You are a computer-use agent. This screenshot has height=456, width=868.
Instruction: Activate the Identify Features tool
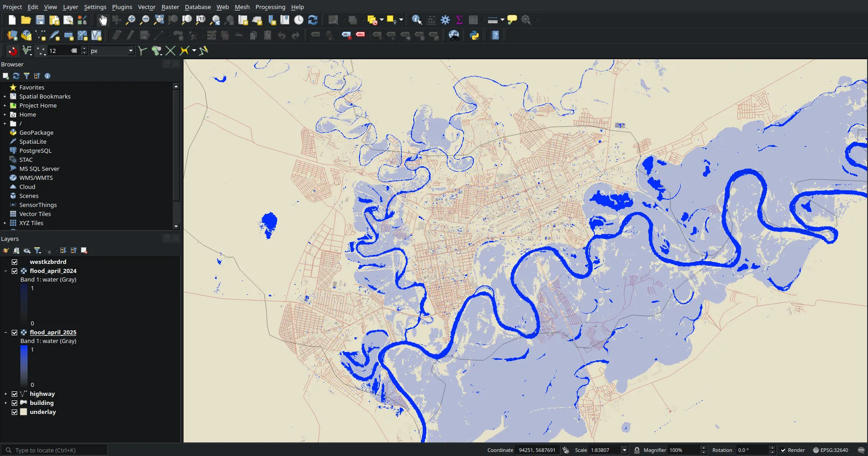[417, 20]
